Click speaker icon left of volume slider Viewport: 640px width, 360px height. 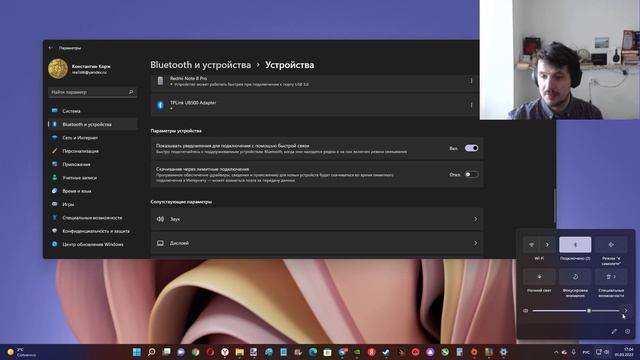point(526,311)
